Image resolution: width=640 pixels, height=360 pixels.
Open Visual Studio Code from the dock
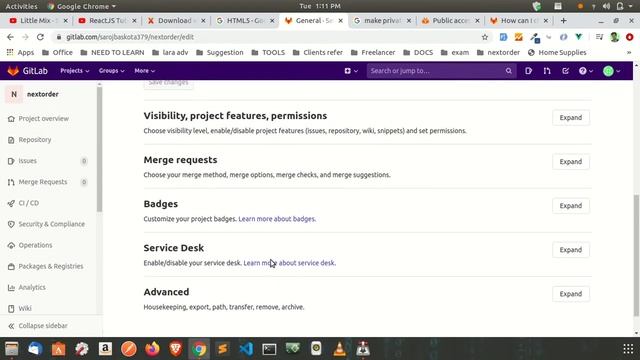pyautogui.click(x=246, y=349)
